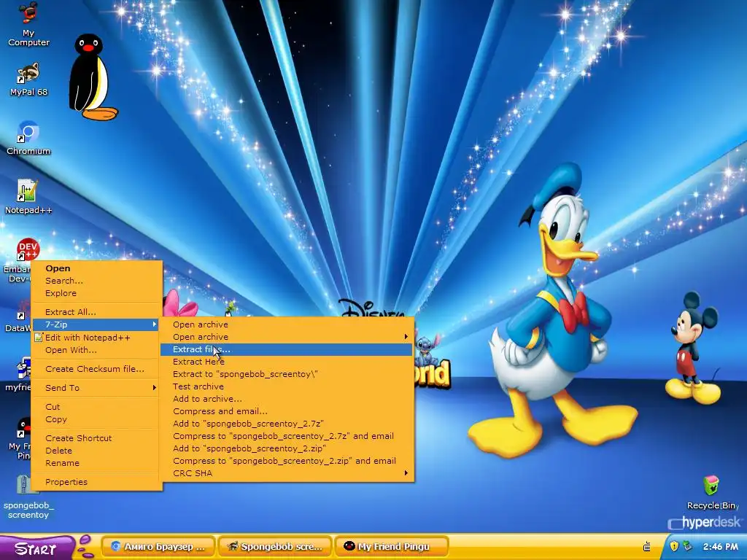Choose Extract All... in the context menu
747x560 pixels.
point(97,312)
